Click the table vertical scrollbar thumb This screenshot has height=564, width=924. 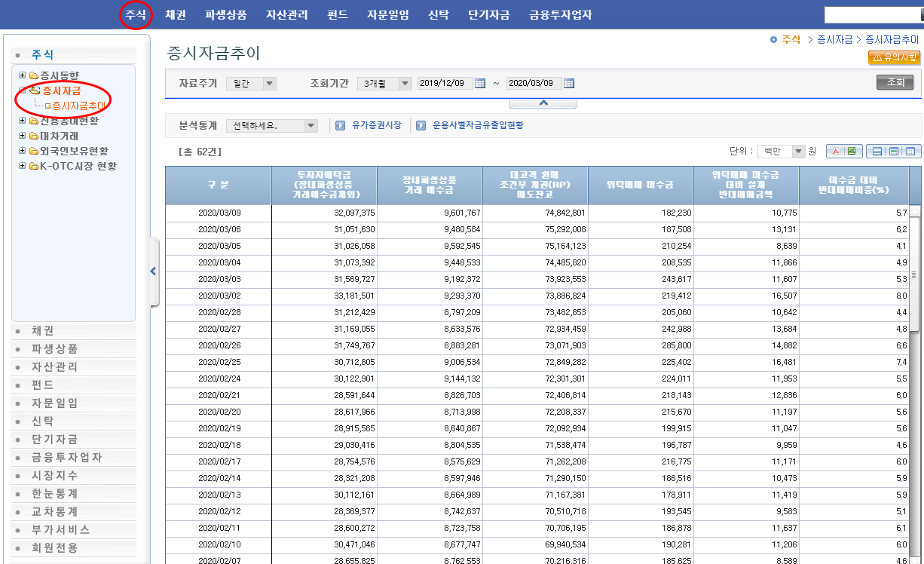915,275
